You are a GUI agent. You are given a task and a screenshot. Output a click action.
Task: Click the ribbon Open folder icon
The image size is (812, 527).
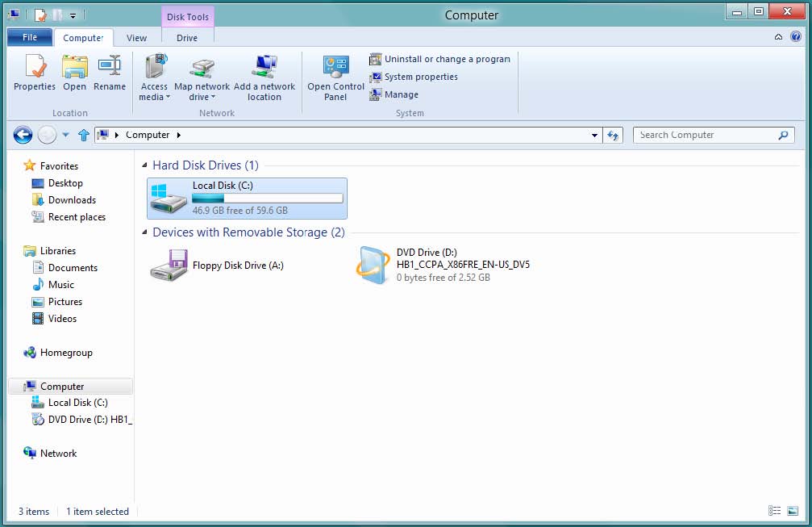[74, 67]
